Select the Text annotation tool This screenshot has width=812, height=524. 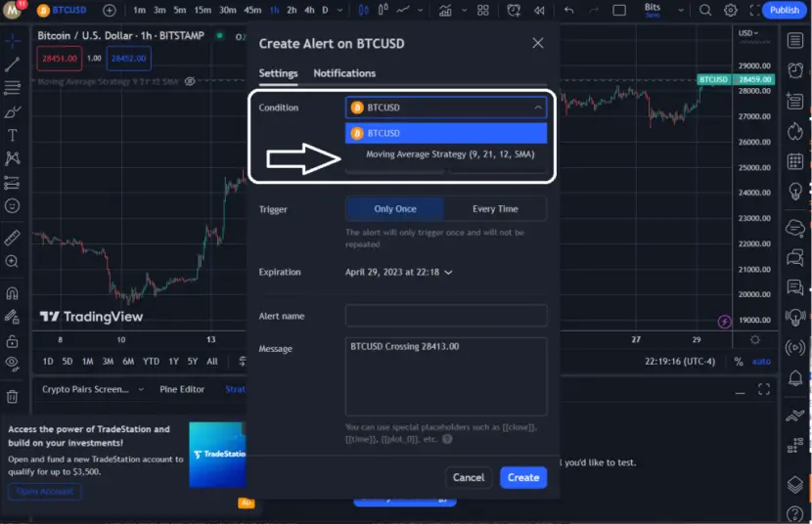(12, 135)
